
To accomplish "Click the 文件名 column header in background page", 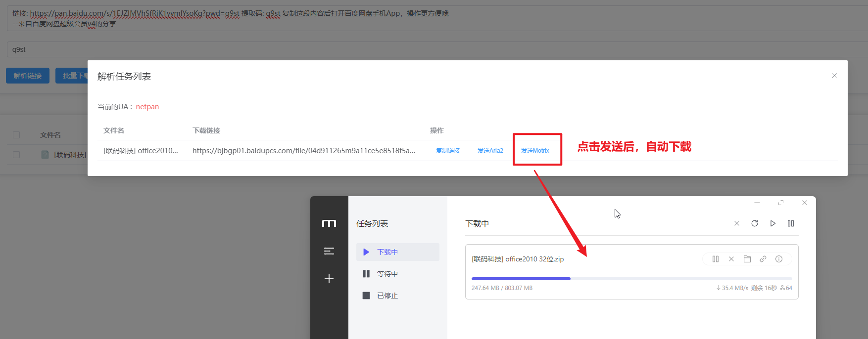I will point(50,135).
